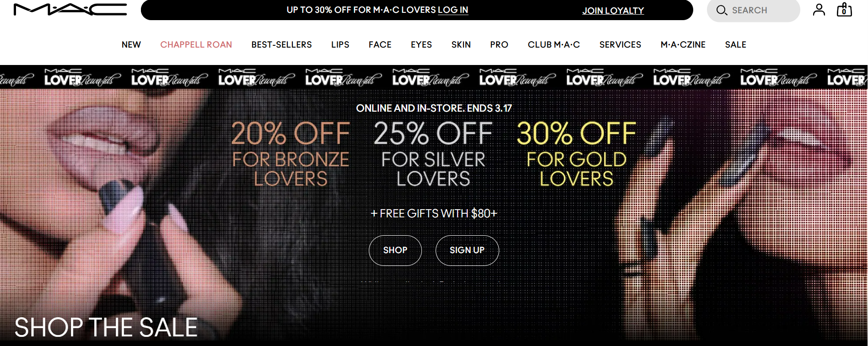The width and height of the screenshot is (868, 346).
Task: Open the SALE menu item
Action: pyautogui.click(x=735, y=44)
